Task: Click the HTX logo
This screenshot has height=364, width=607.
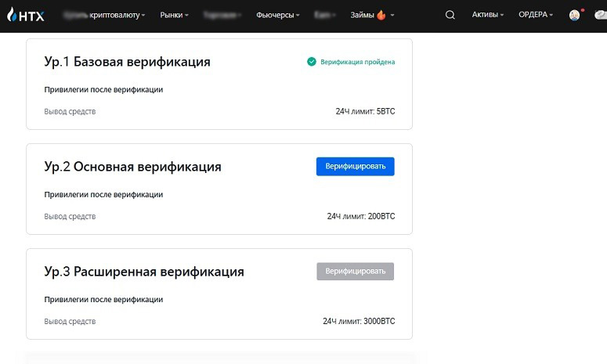Action: point(25,15)
